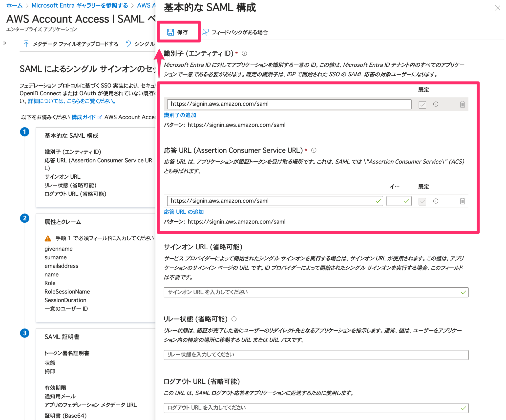Click 応答 URL の追加 link
The image size is (506, 420).
[183, 212]
